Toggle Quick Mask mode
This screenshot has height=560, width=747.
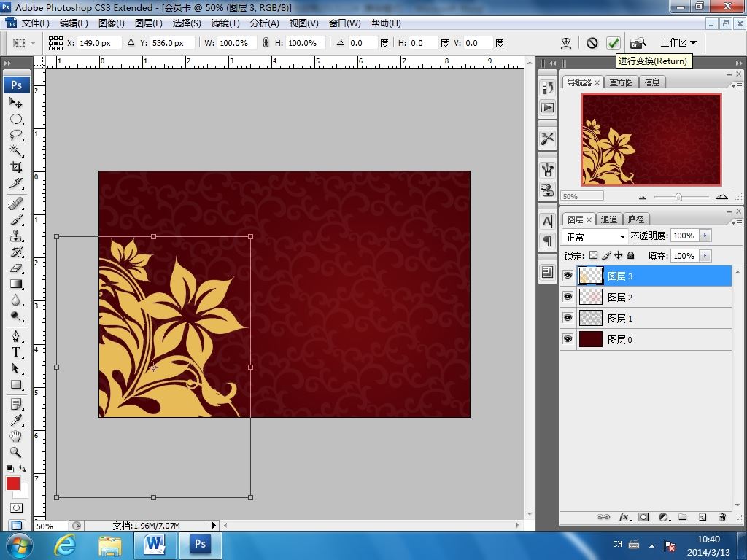tap(16, 507)
